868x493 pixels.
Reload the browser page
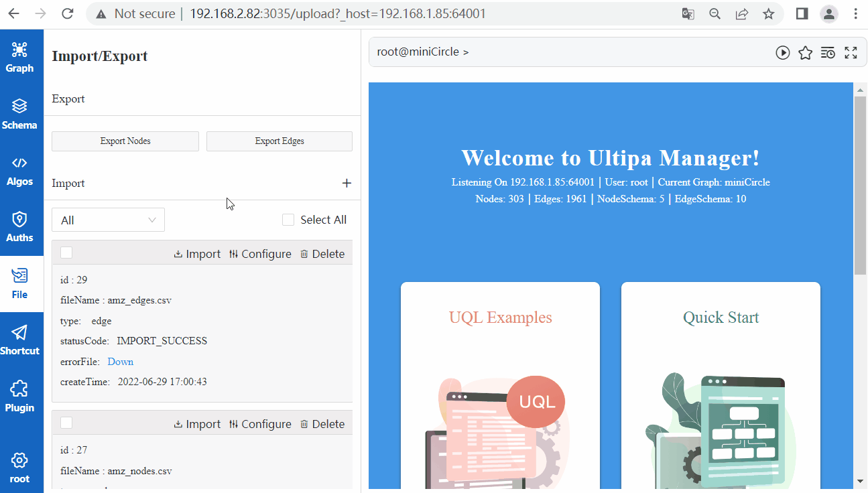67,13
